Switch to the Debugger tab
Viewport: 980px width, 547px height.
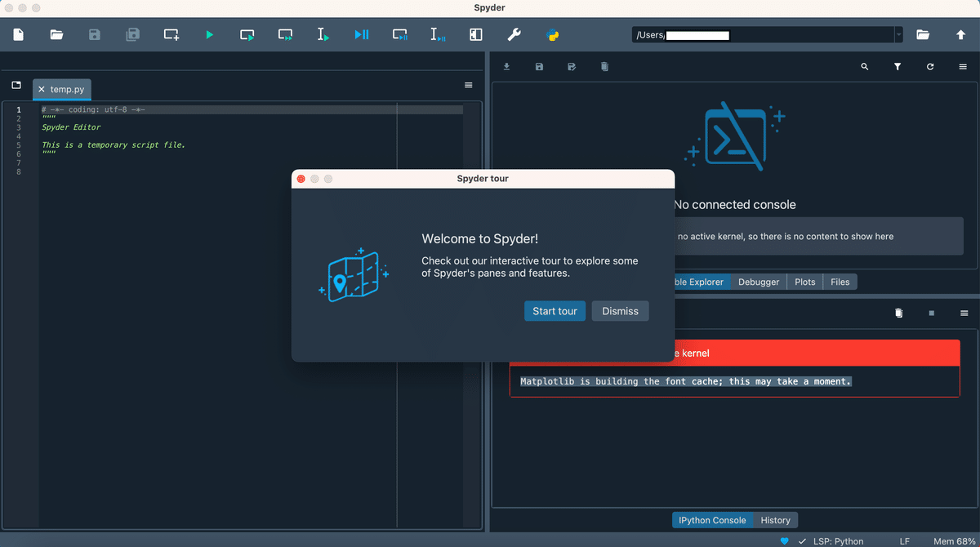[x=759, y=282]
